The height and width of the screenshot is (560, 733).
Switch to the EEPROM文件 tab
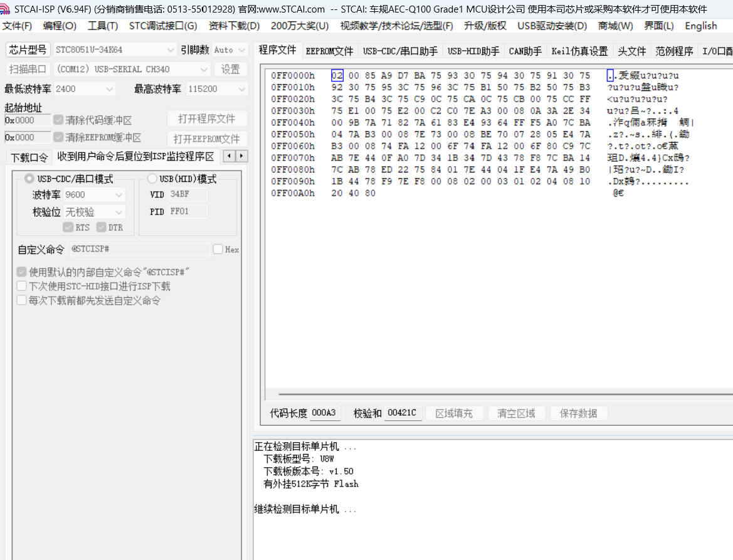330,51
